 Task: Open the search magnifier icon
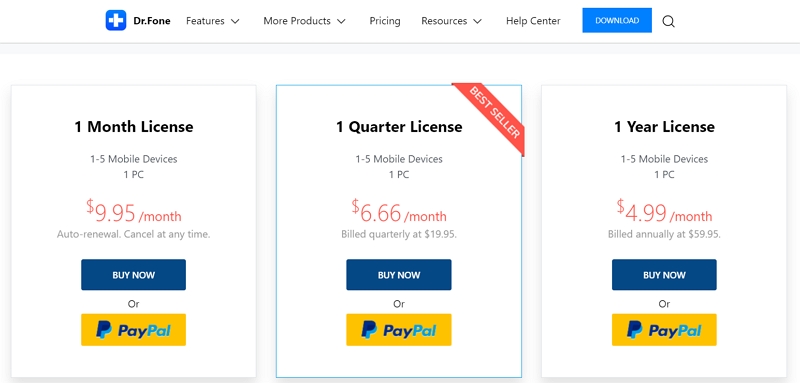point(668,21)
